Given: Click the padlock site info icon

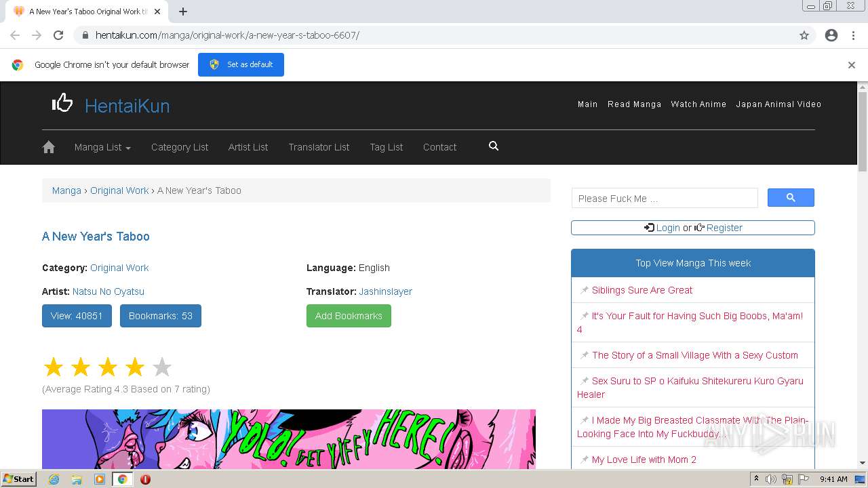Looking at the screenshot, I should click(85, 35).
